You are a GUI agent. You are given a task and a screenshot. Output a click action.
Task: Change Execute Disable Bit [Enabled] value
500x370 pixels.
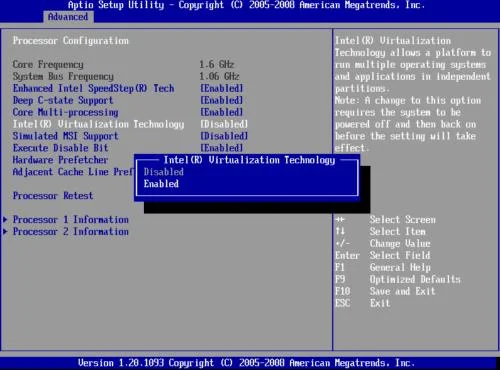click(222, 148)
